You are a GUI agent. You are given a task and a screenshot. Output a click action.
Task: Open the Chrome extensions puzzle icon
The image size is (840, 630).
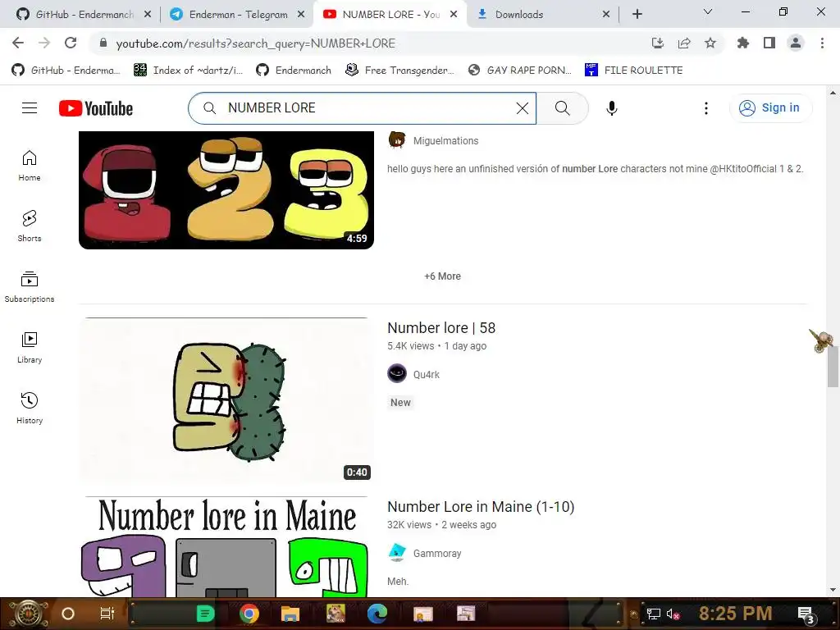point(743,43)
